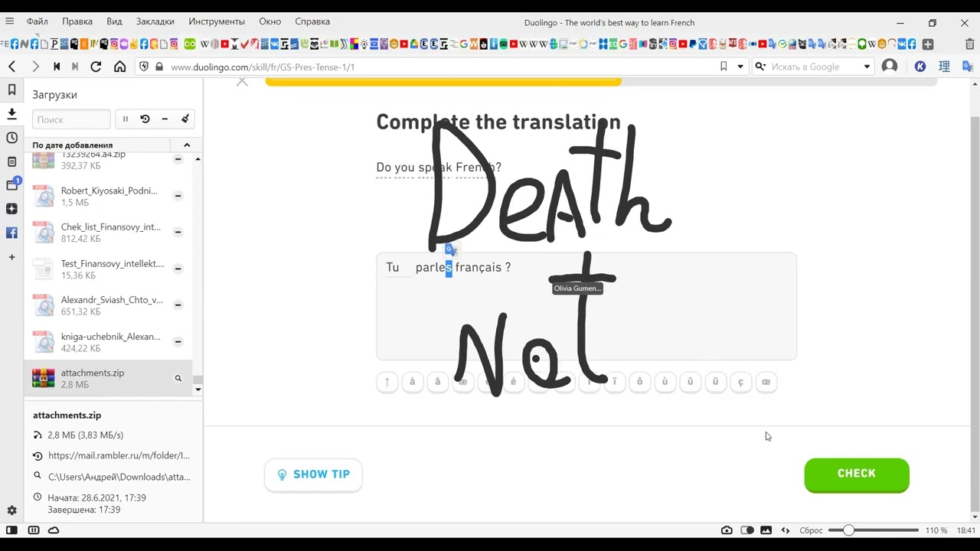Image resolution: width=980 pixels, height=551 pixels.
Task: Clear finished downloads with broom icon
Action: point(185,119)
